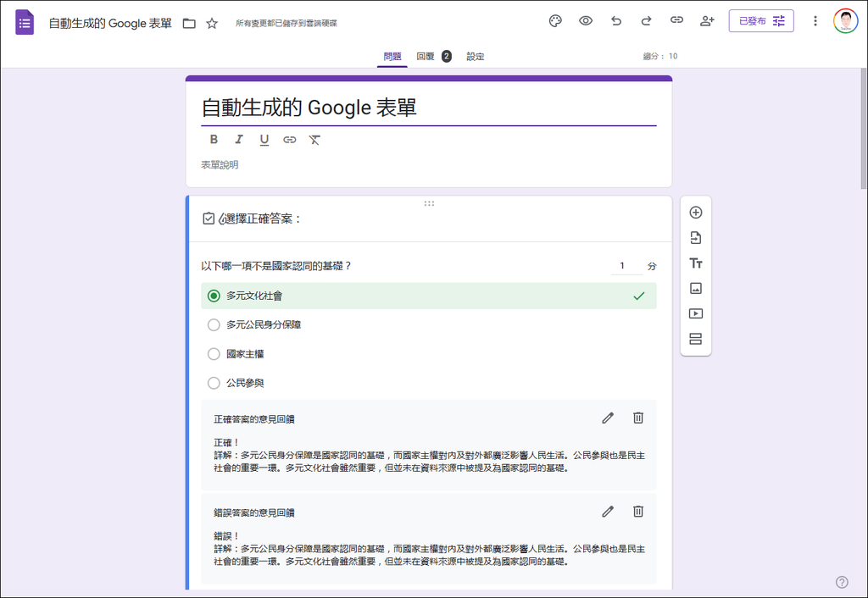This screenshot has height=598, width=868.
Task: Add a new section
Action: 696,339
